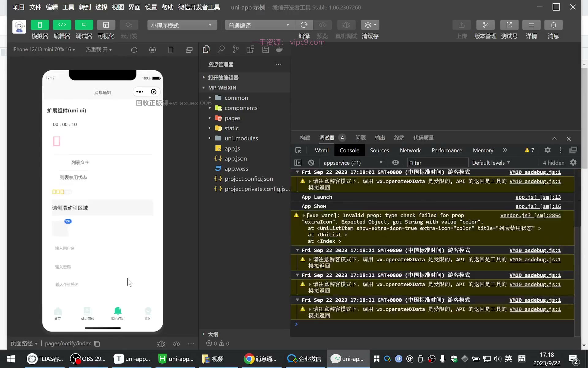Click the Windows Start button

(11, 359)
